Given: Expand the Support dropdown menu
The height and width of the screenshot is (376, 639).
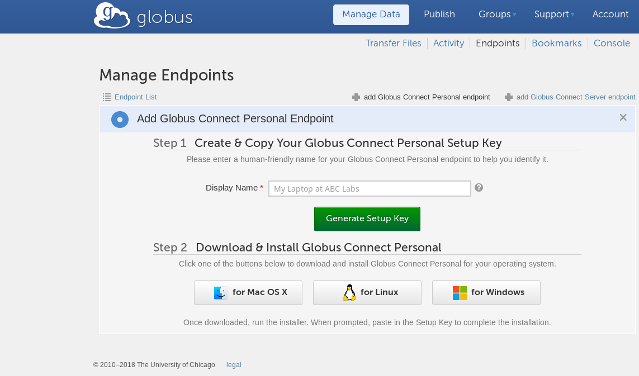Looking at the screenshot, I should [554, 14].
